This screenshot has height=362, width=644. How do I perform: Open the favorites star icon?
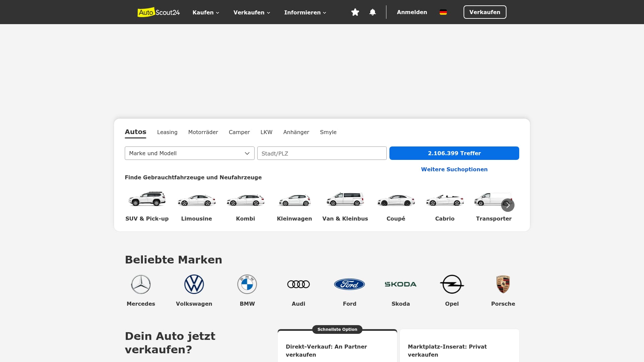click(x=355, y=12)
